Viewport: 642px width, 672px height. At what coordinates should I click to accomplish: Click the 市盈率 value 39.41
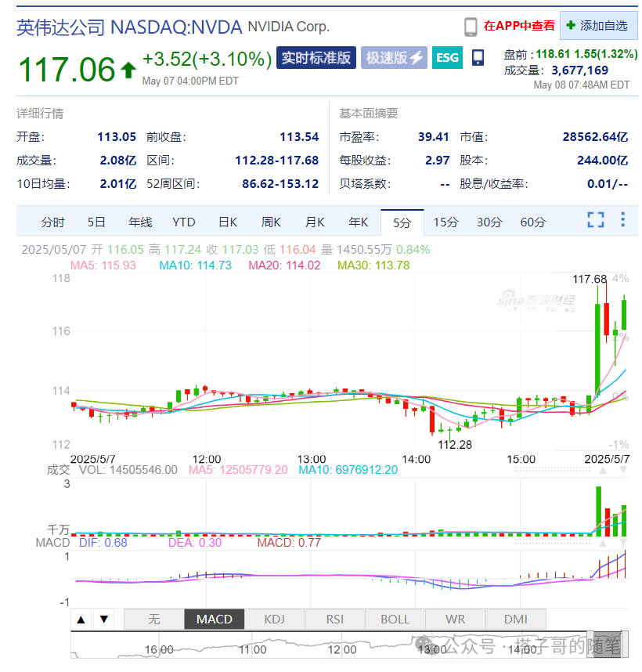(434, 137)
